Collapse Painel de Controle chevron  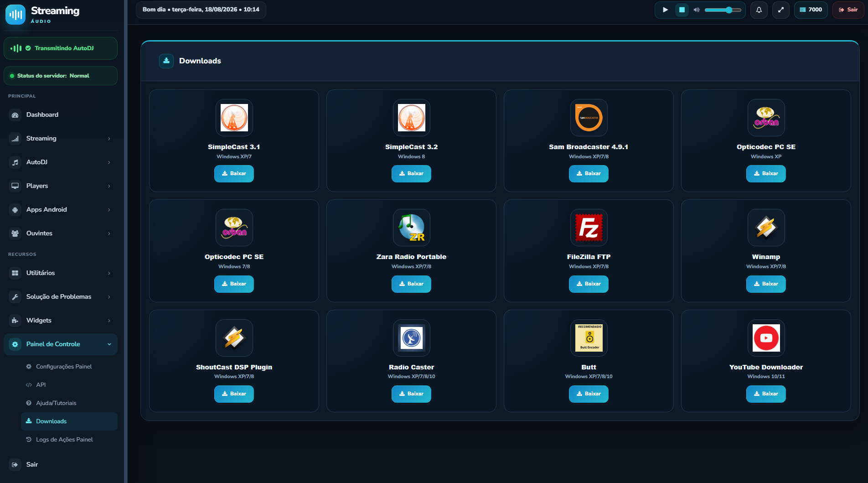pyautogui.click(x=109, y=344)
